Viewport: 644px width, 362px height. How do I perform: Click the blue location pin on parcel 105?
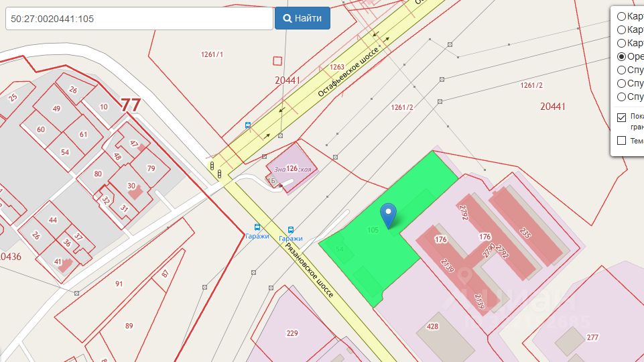click(x=388, y=215)
